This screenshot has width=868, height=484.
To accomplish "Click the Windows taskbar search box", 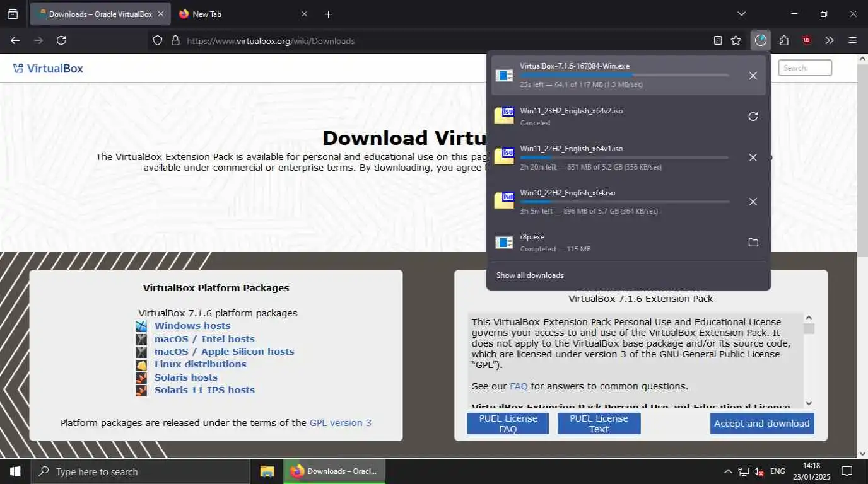I will (140, 471).
